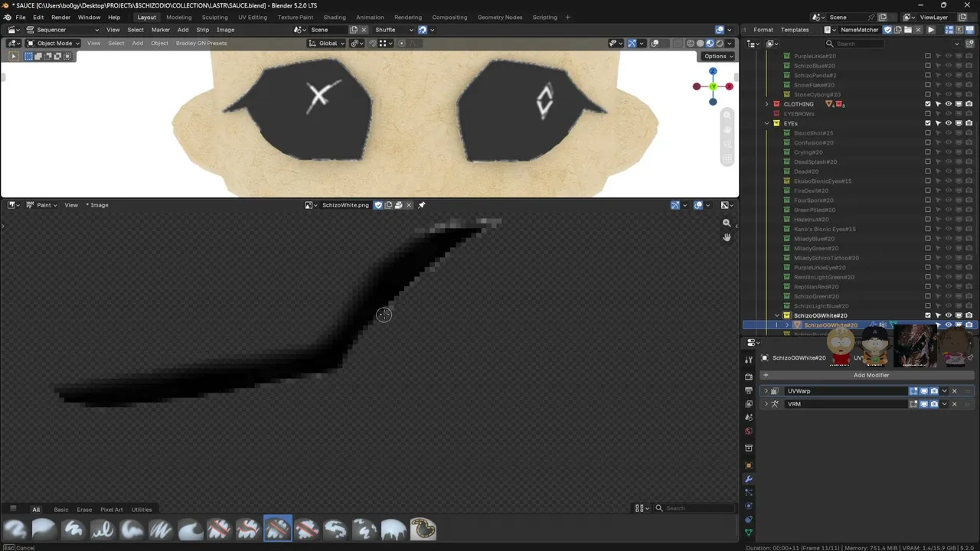Select the first brush thumbnail in the asset shelf
The image size is (980, 551).
[x=15, y=529]
